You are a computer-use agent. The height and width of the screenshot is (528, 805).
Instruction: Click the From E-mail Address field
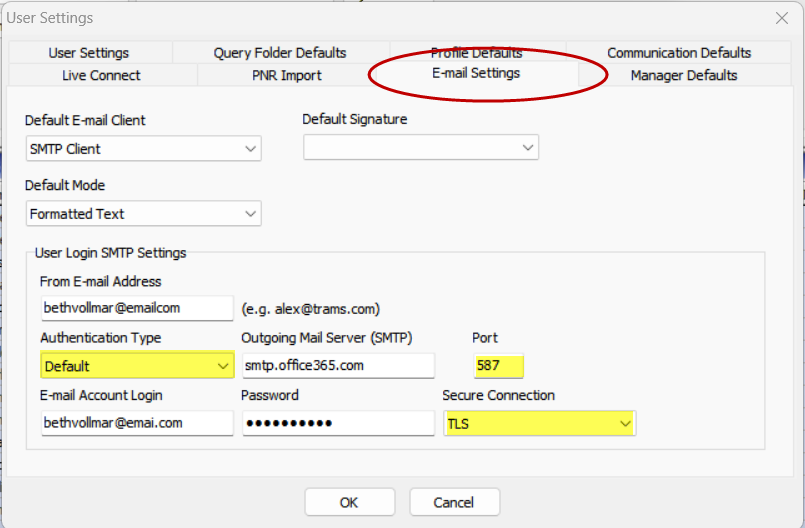(136, 307)
